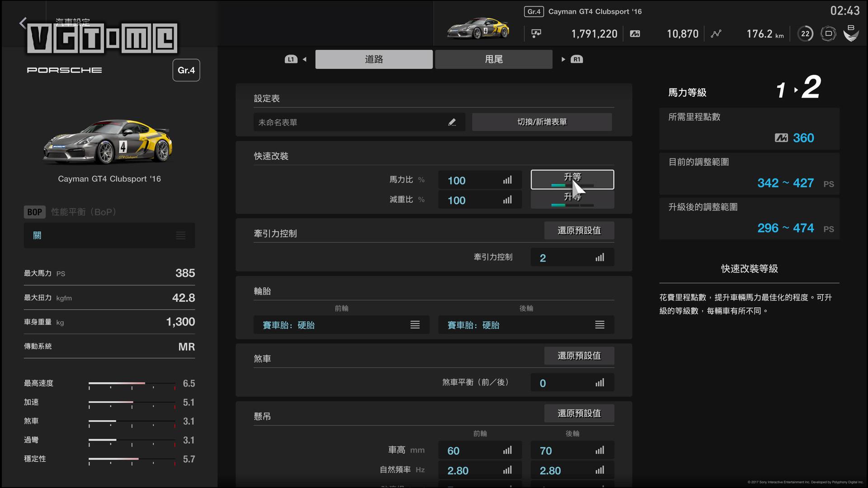This screenshot has height=488, width=868.
Task: Open 減重比 value adjuster
Action: click(x=480, y=200)
